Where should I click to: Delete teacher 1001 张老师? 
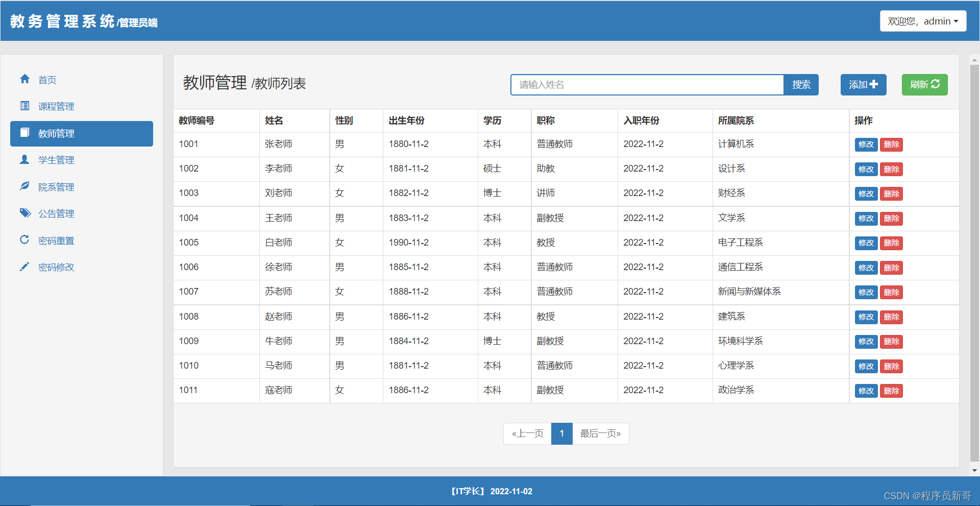[x=891, y=144]
